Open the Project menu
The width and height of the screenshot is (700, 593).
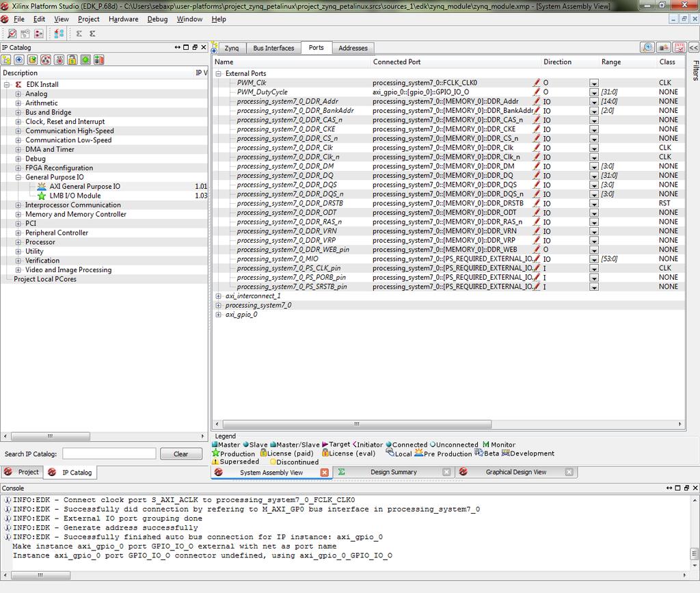[x=89, y=19]
